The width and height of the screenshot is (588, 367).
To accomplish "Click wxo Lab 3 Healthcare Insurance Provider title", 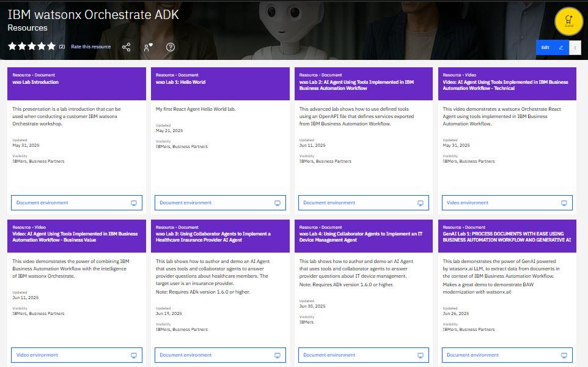I will click(x=213, y=237).
